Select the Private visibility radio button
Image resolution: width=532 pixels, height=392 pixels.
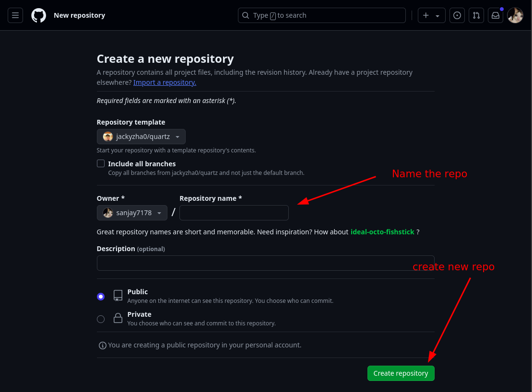101,319
